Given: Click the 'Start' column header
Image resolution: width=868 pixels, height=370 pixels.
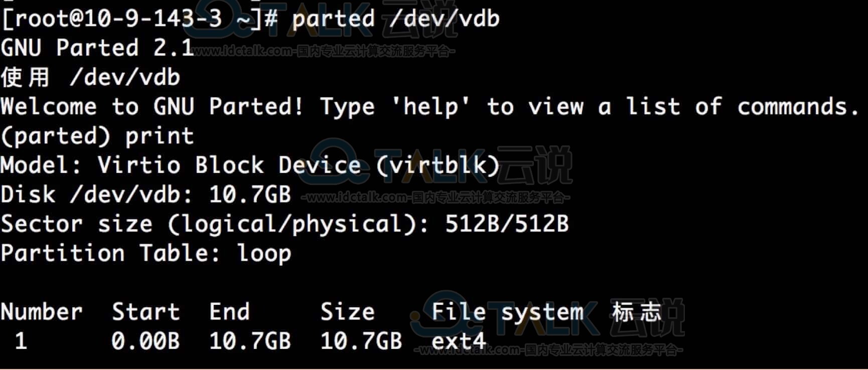Looking at the screenshot, I should point(146,311).
